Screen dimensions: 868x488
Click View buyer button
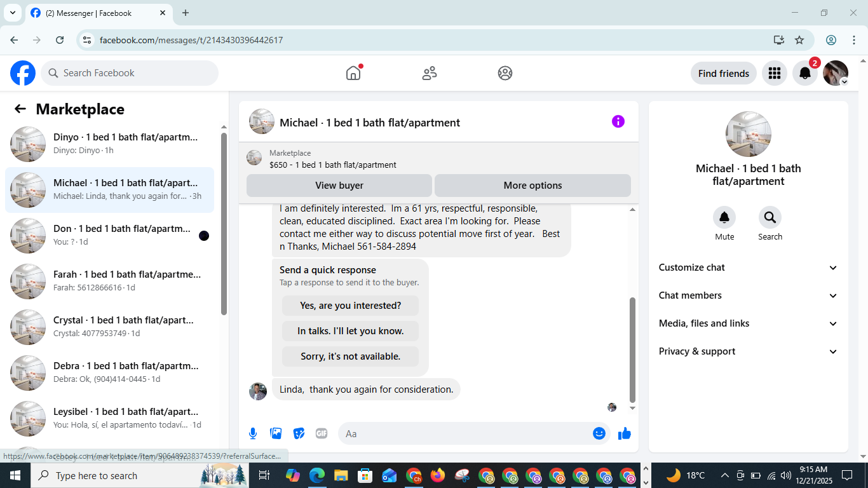pos(339,186)
